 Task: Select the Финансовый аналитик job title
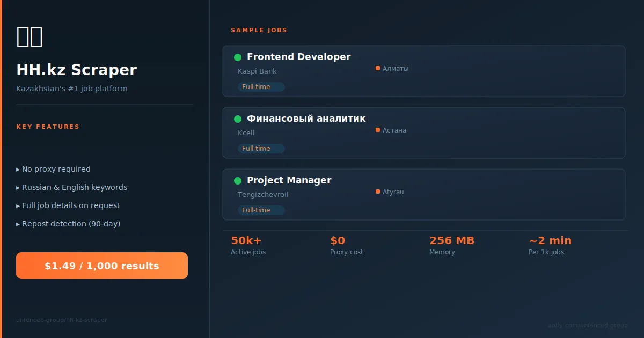tap(306, 119)
